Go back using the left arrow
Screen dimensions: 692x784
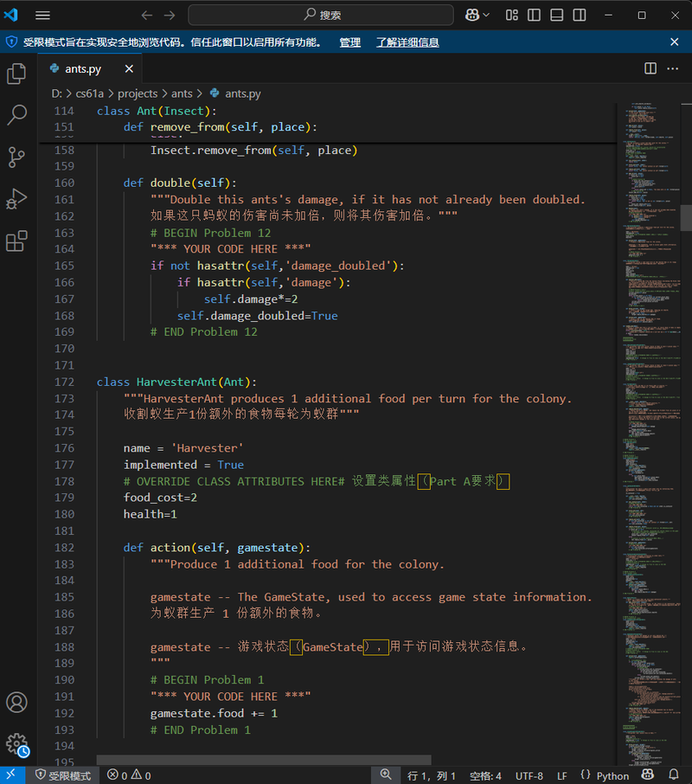tap(146, 16)
